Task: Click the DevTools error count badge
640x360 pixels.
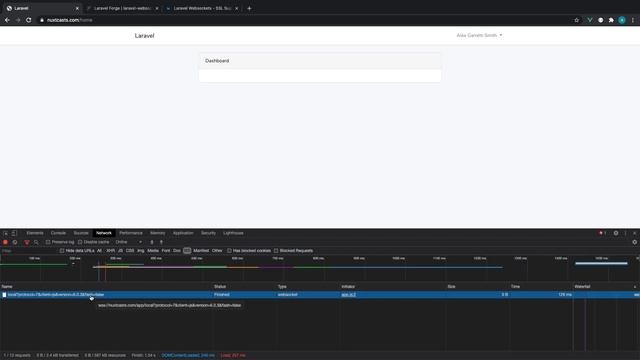Action: pos(602,233)
